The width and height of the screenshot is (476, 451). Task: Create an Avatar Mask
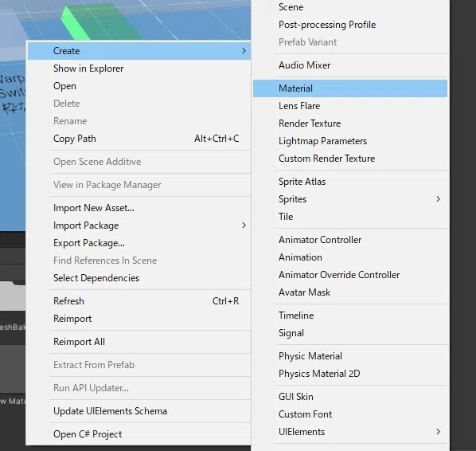tap(350, 292)
